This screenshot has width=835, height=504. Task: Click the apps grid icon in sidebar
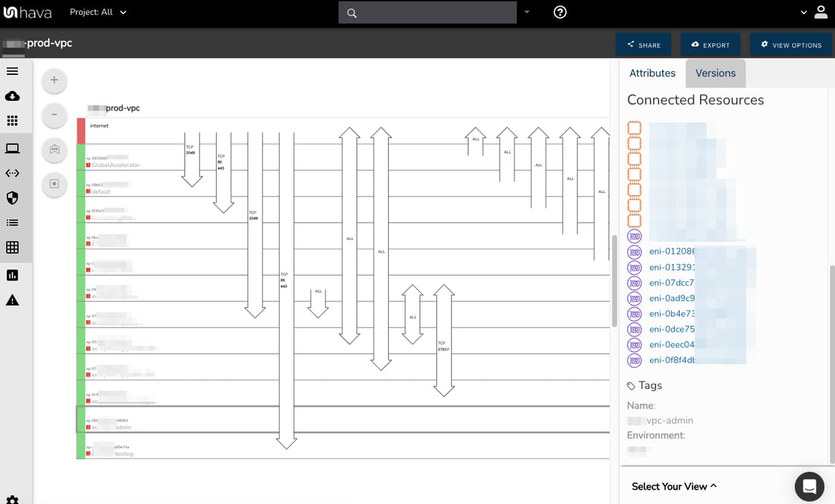click(x=12, y=121)
